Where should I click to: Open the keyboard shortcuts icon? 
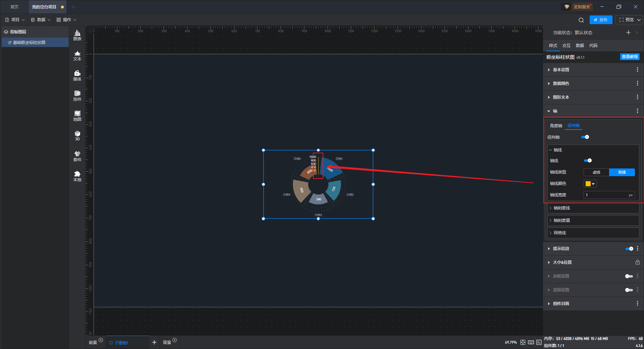pos(531,342)
